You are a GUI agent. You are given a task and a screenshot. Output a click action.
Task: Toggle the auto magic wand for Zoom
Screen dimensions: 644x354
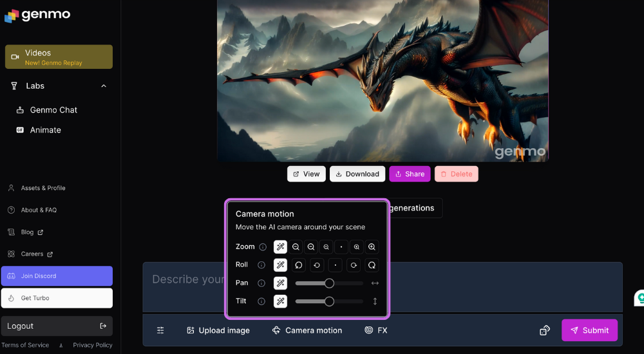coord(281,247)
